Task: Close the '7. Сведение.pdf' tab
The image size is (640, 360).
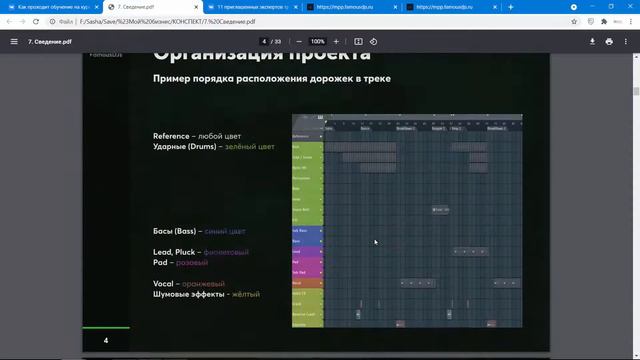Action: point(196,7)
